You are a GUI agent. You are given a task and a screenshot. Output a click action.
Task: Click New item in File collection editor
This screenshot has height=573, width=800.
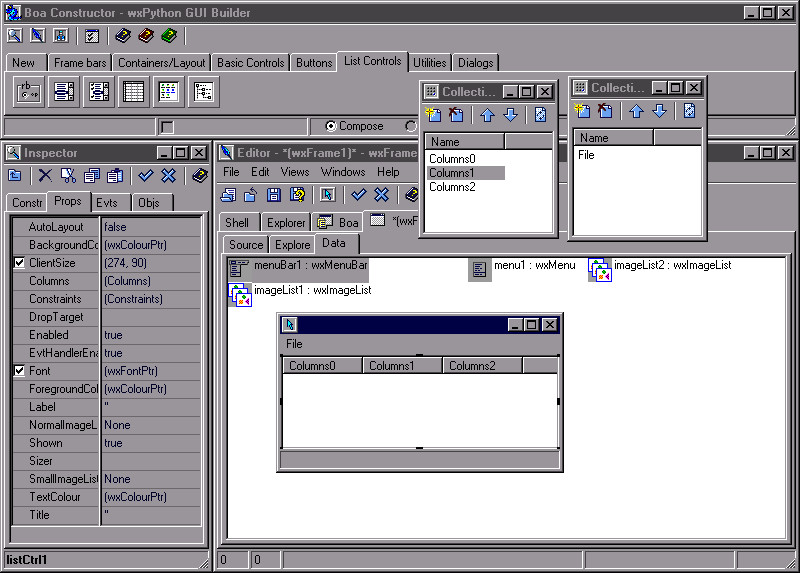[582, 111]
